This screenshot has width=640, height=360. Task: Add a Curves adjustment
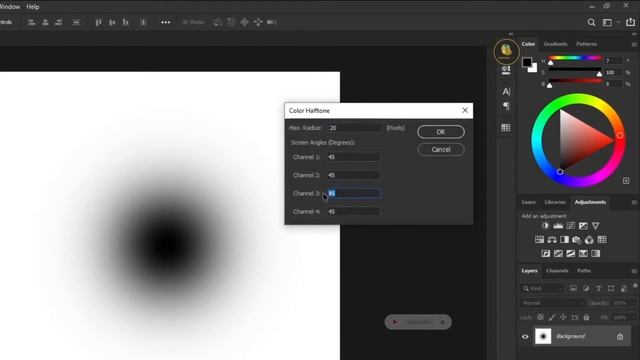point(571,226)
